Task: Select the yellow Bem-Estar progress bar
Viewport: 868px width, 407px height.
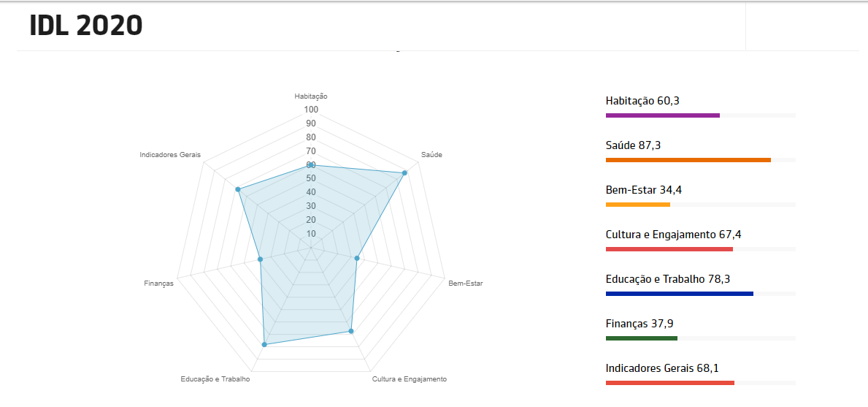Action: [x=638, y=205]
